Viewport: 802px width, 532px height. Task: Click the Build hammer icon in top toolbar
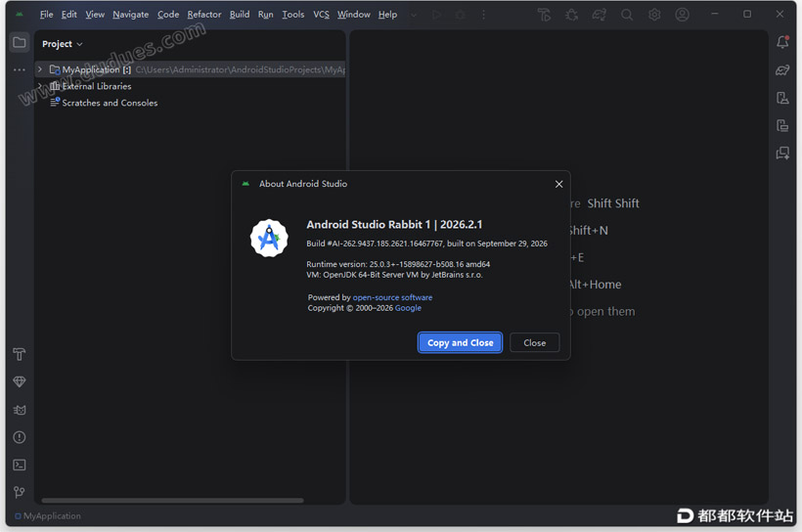click(544, 15)
